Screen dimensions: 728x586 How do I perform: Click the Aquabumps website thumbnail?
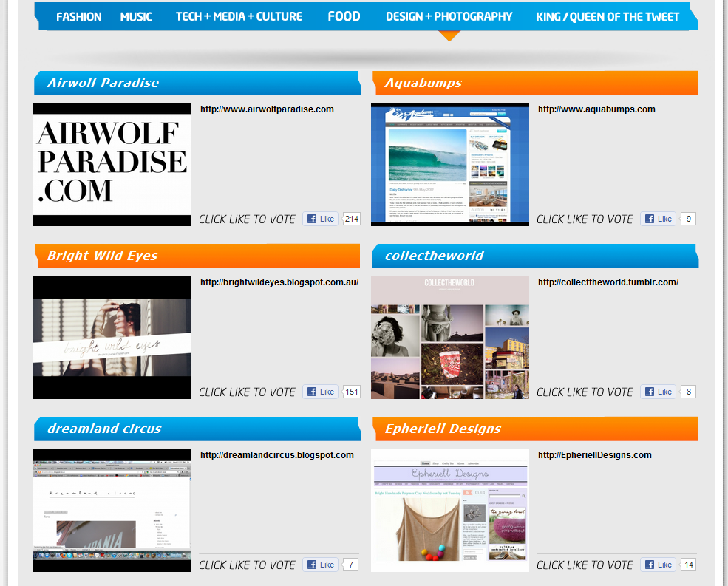pos(450,164)
